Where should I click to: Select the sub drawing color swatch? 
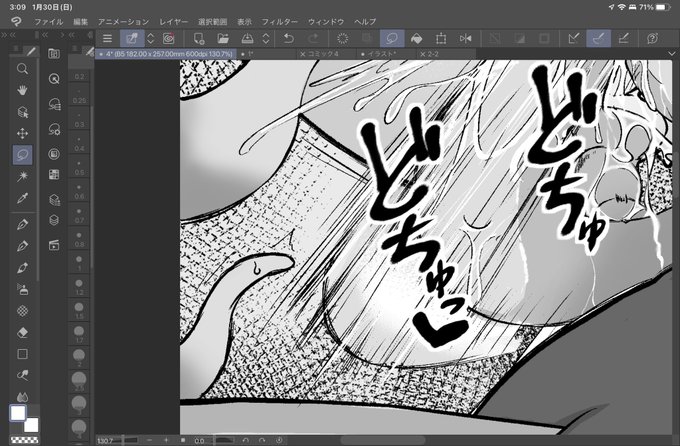pyautogui.click(x=32, y=425)
